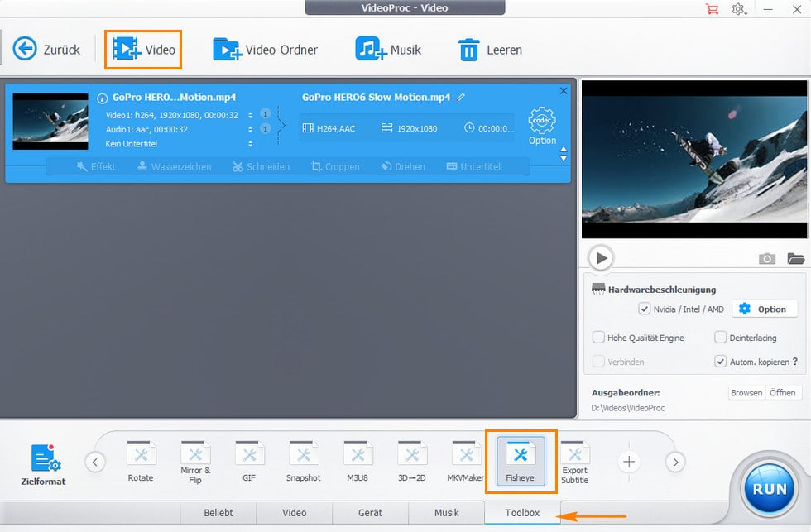Click the output path D:\Videos\VideoProc
This screenshot has height=532, width=811.
[x=628, y=407]
